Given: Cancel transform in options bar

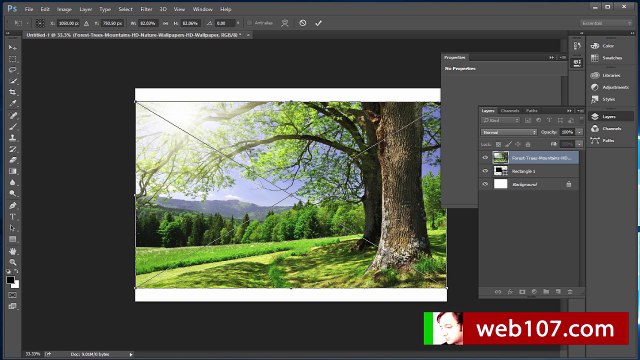Looking at the screenshot, I should pyautogui.click(x=302, y=23).
